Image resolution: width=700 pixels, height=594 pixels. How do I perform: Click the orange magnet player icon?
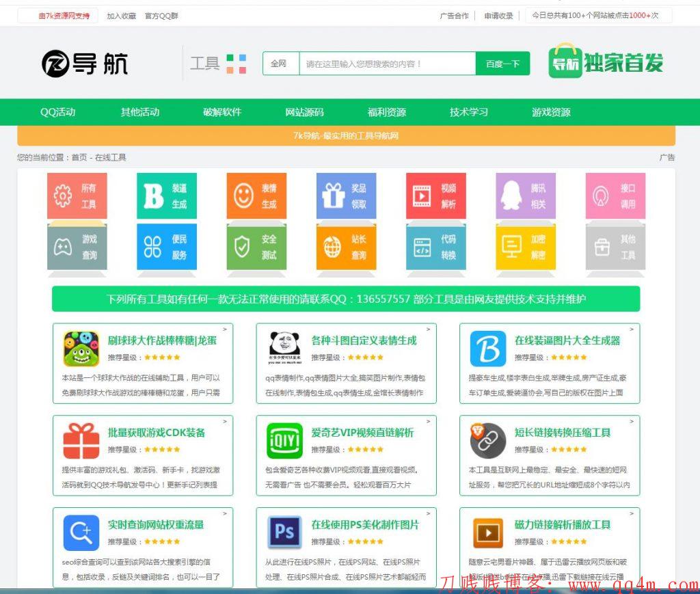(488, 533)
